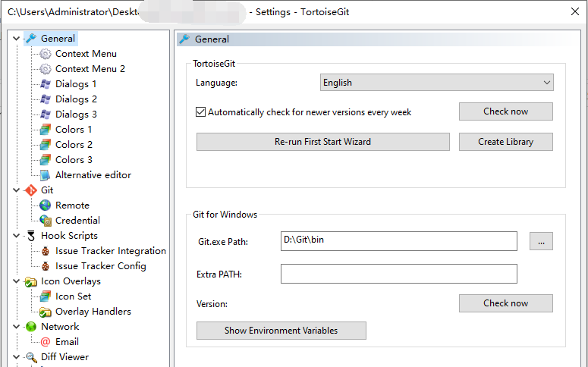
Task: Select the Remote settings page
Action: coord(72,205)
